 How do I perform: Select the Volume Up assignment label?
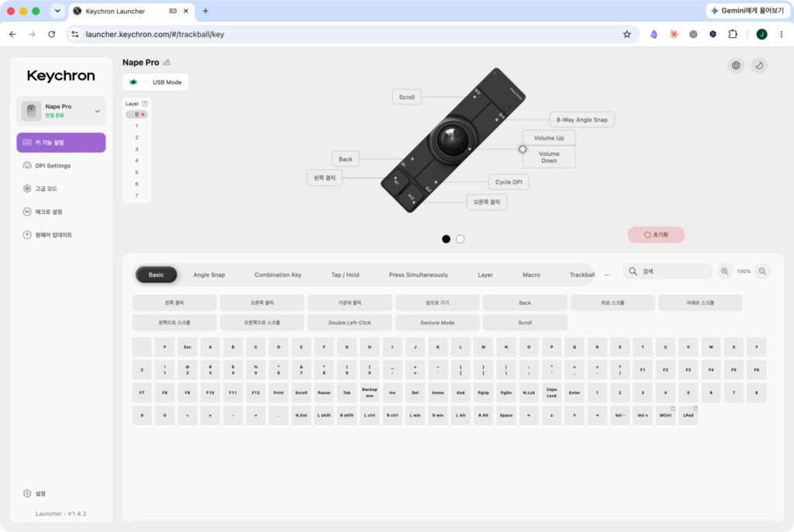549,138
